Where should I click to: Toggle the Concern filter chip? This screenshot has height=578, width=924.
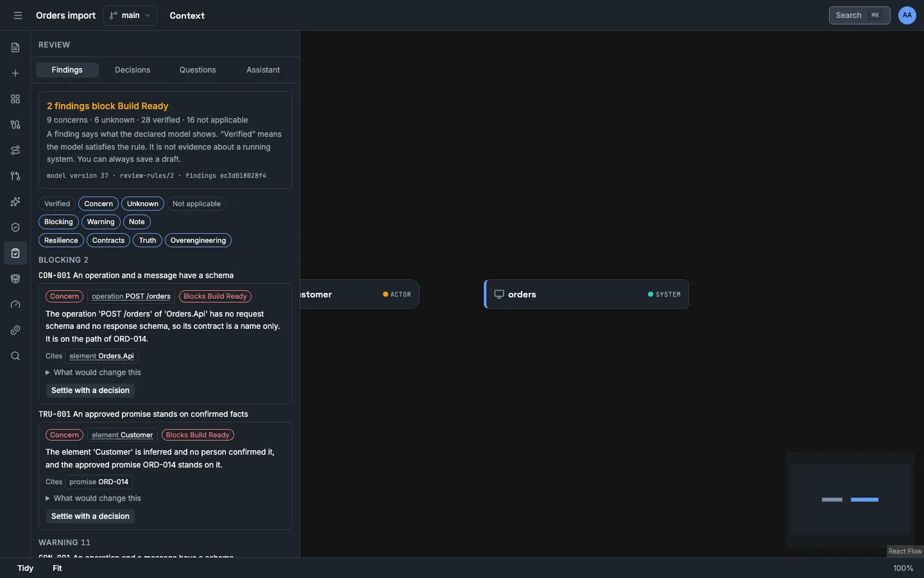click(x=98, y=204)
